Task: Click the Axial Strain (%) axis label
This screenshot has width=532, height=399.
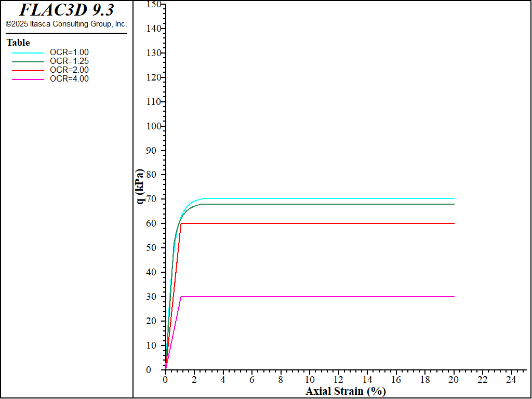Action: coord(345,391)
